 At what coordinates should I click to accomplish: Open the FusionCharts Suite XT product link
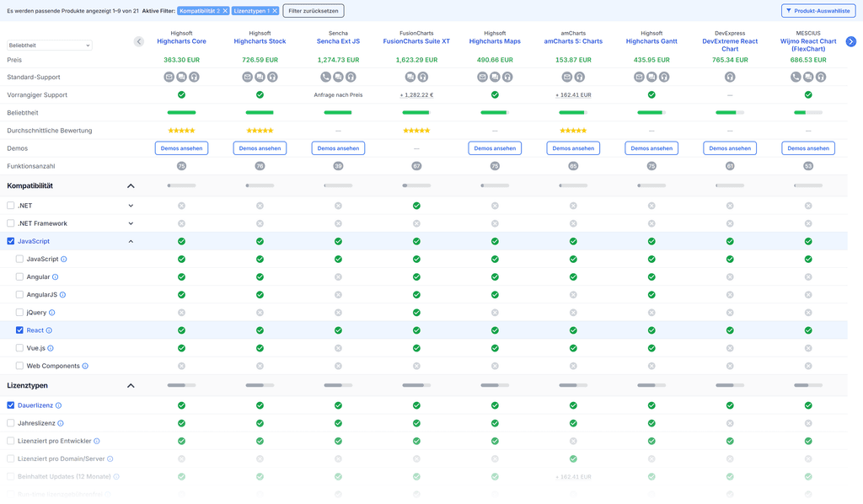[416, 41]
